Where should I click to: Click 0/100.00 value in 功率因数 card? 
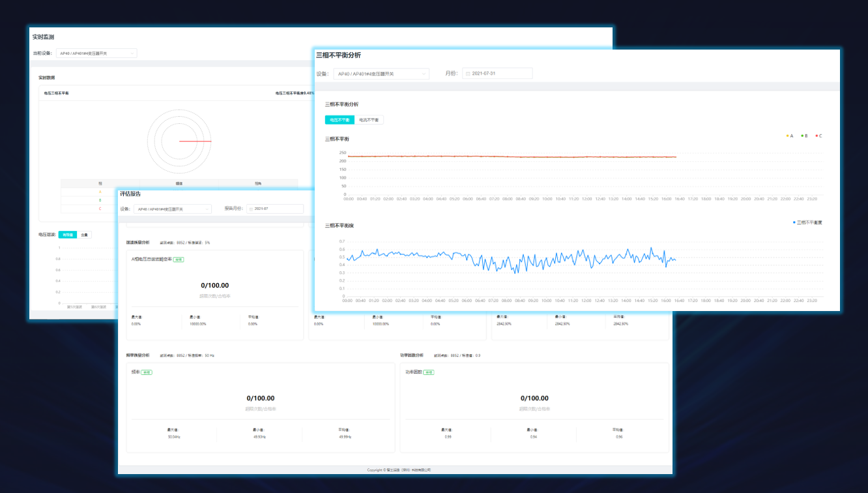[x=534, y=398]
